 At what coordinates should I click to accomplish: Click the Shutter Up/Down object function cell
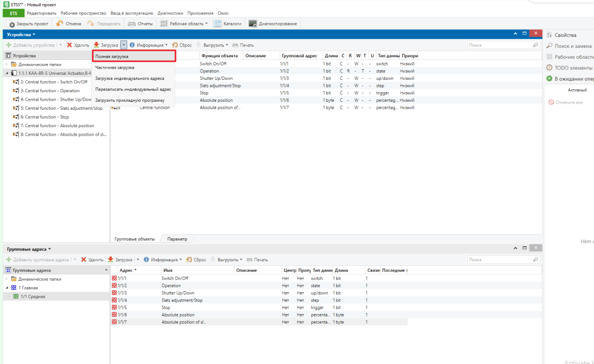[x=216, y=78]
